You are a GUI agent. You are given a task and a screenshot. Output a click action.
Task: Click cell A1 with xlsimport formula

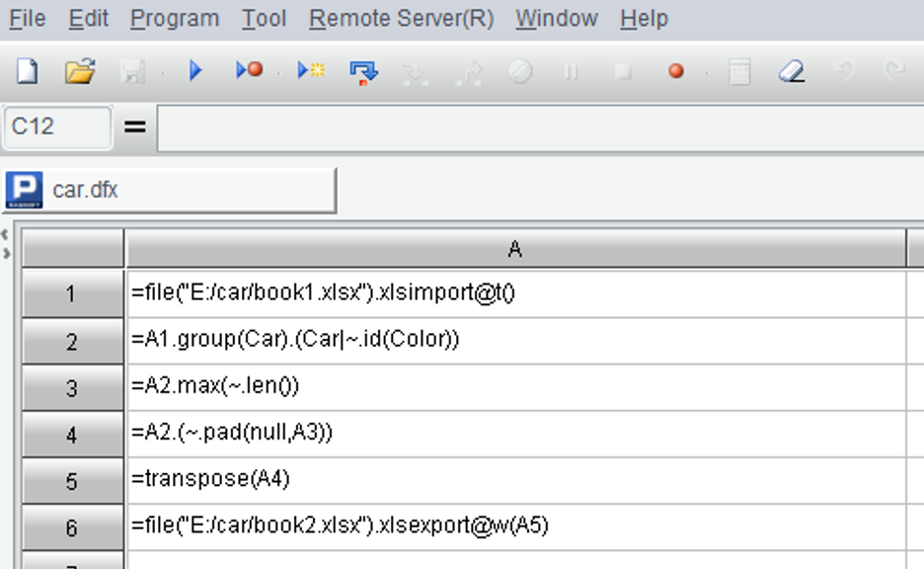point(514,293)
